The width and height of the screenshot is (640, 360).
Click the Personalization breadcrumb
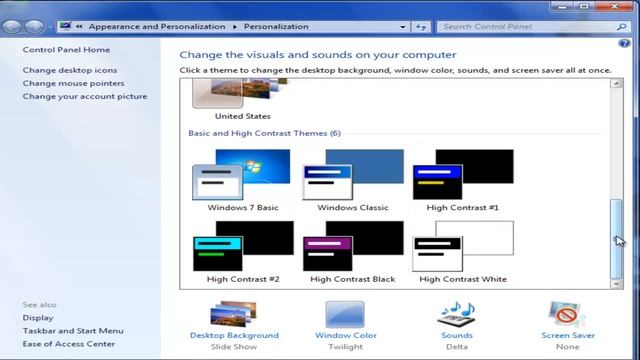(276, 27)
